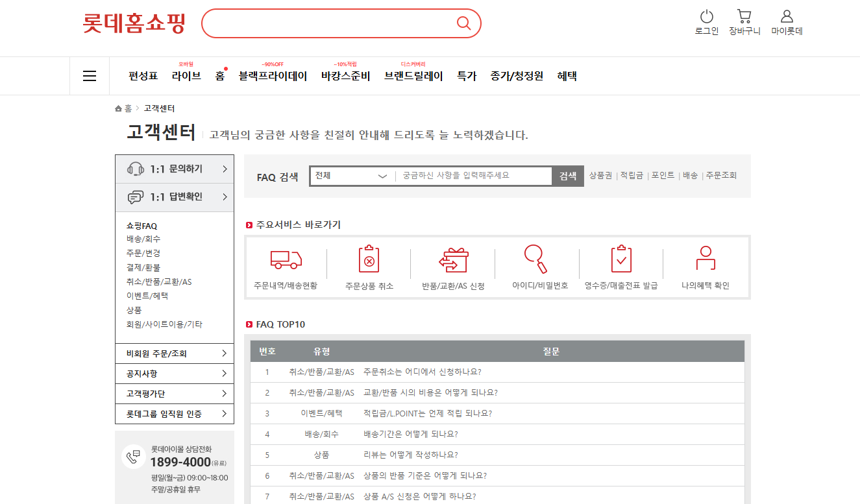Click the FAQ 검색 button
The height and width of the screenshot is (504, 860).
pos(568,176)
